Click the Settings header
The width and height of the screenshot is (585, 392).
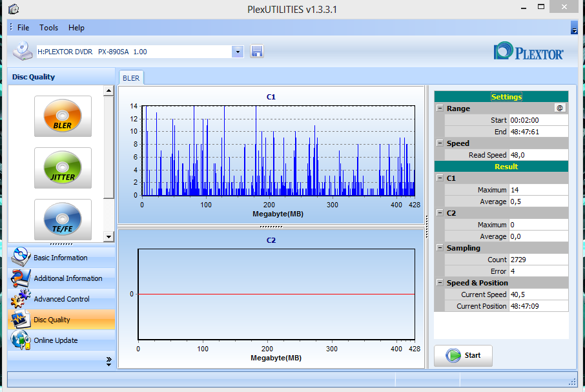pos(501,97)
